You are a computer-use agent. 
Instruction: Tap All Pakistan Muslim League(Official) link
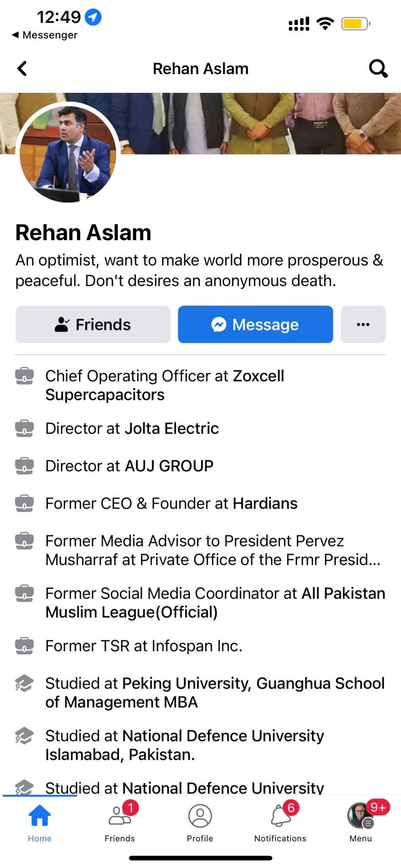216,603
